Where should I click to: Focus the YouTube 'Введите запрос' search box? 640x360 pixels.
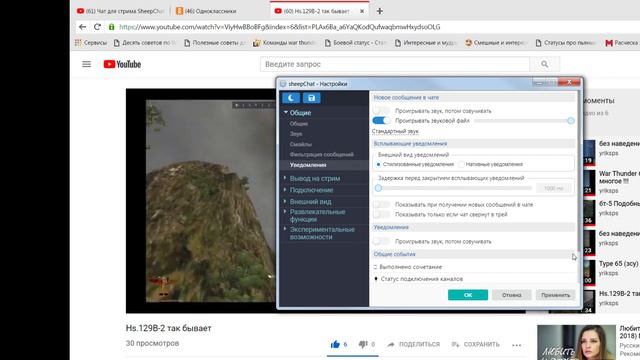pos(395,64)
